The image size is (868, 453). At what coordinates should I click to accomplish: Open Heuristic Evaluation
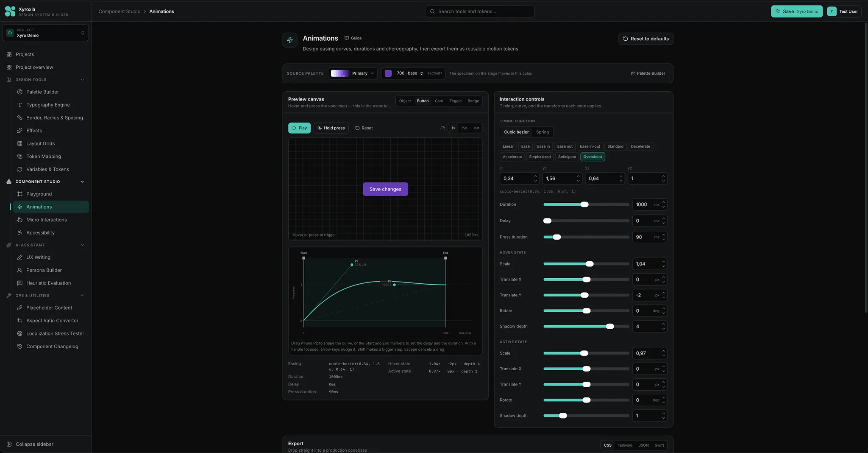click(50, 283)
